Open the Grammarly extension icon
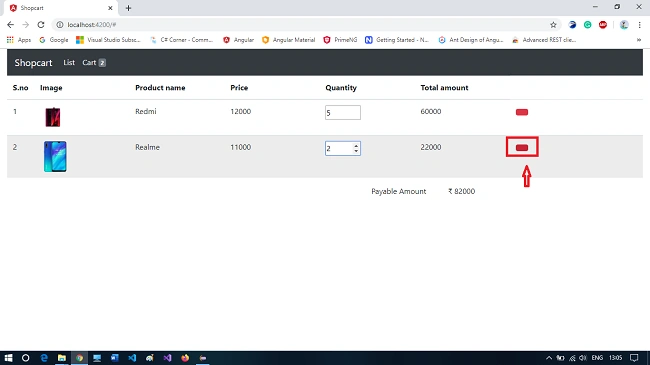This screenshot has width=650, height=365. (587, 25)
